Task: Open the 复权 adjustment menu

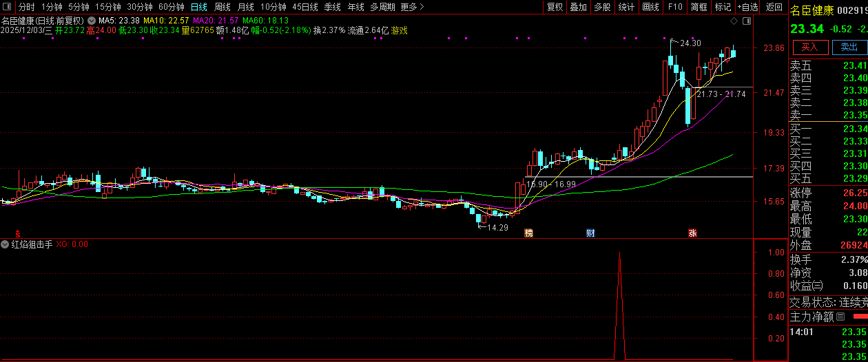Action: pyautogui.click(x=555, y=7)
